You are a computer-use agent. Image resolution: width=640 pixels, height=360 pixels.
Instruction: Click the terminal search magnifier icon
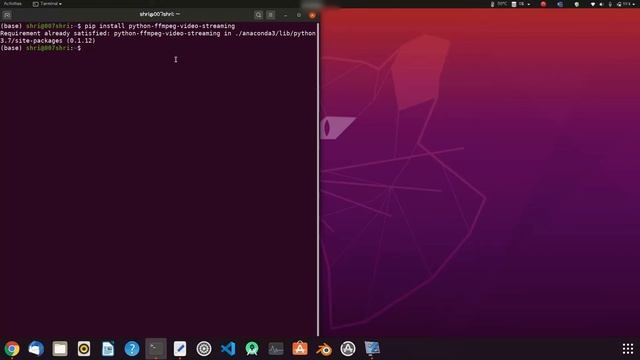tap(258, 15)
